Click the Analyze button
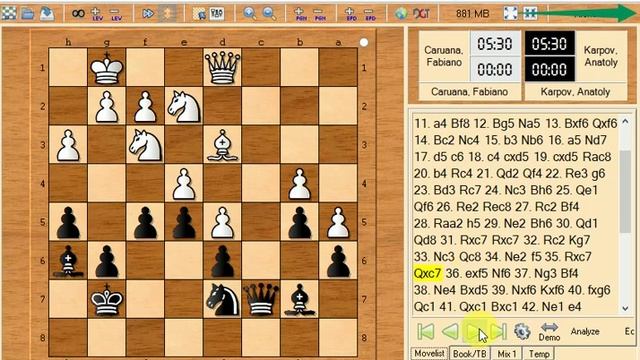The image size is (640, 360). tap(585, 331)
